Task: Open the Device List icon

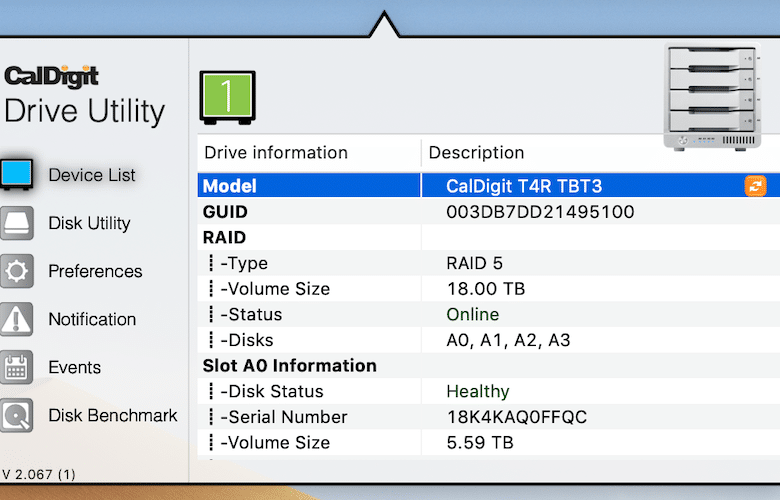Action: coord(17,174)
